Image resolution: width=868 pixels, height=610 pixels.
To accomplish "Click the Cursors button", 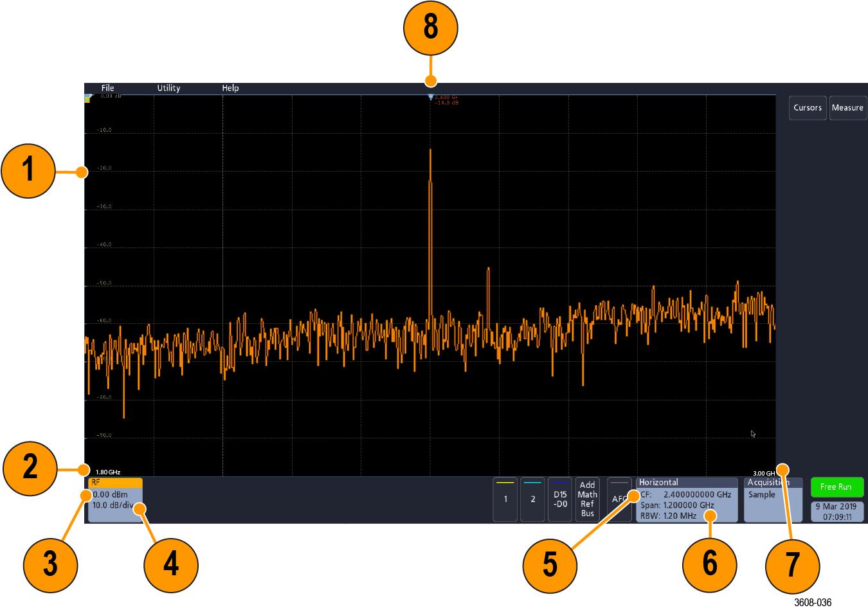I will 807,108.
